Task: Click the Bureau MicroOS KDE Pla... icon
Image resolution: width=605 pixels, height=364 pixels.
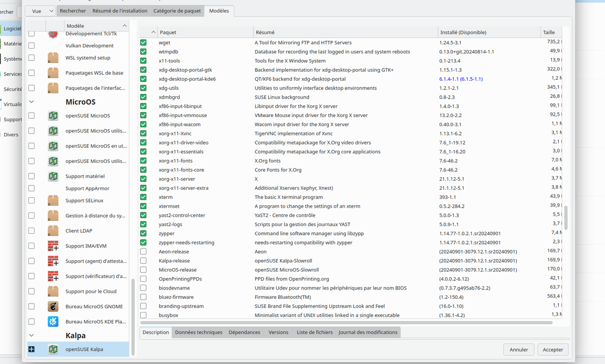Action: click(x=53, y=321)
